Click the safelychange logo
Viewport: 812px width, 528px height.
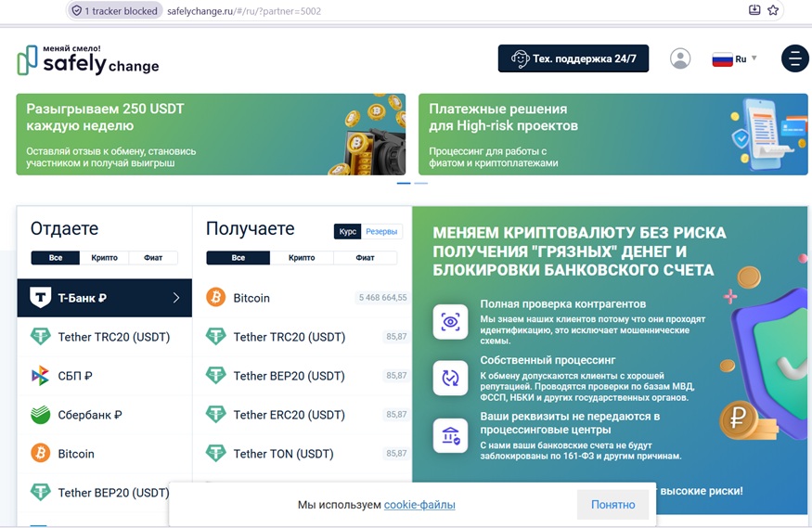coord(88,60)
